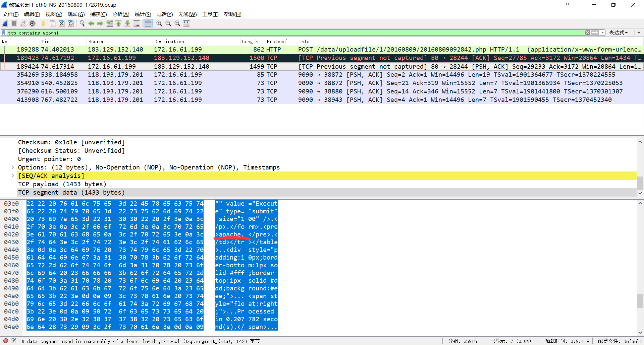Viewport: 644px width, 345px height.
Task: Click the 表达式… button
Action: coord(619,32)
